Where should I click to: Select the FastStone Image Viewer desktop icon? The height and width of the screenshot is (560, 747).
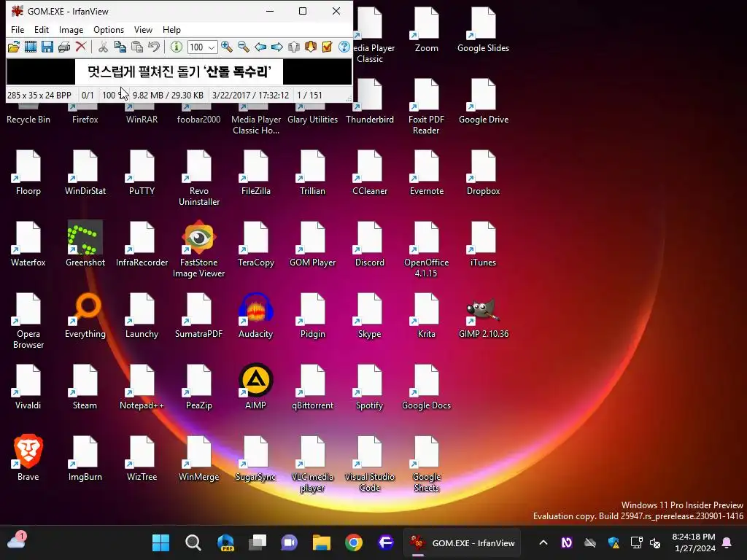198,249
